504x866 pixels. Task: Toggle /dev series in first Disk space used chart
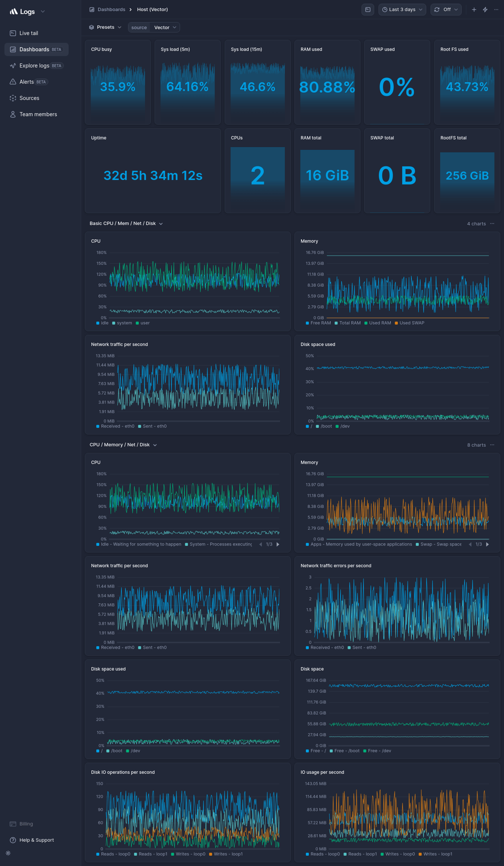(x=343, y=426)
